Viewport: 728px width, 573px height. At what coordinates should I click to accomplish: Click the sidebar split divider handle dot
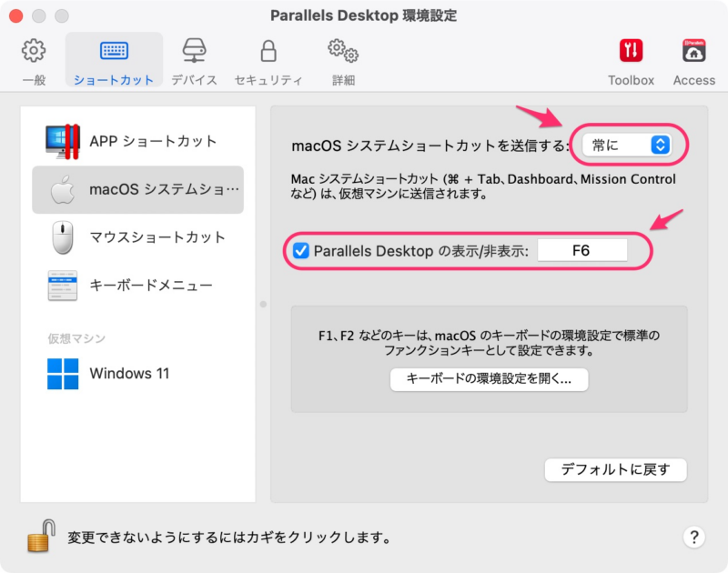click(x=263, y=305)
